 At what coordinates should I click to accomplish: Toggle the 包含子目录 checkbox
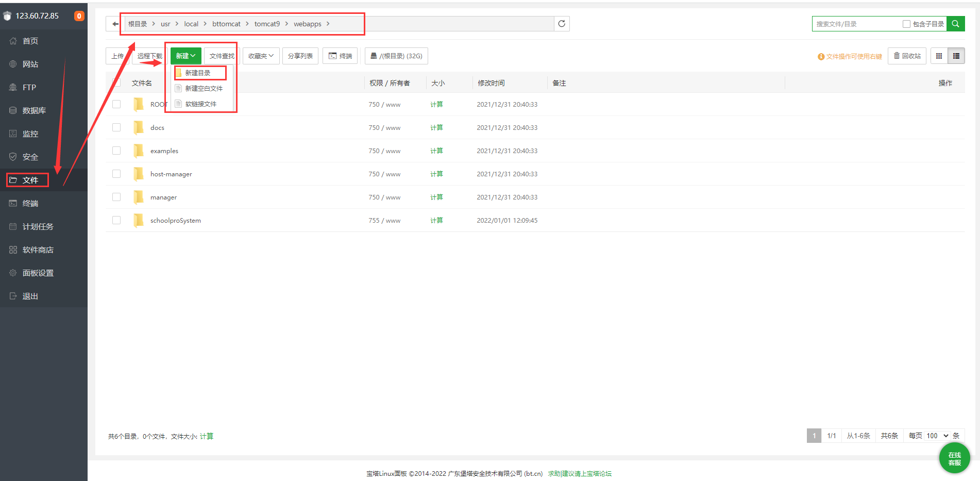tap(906, 24)
